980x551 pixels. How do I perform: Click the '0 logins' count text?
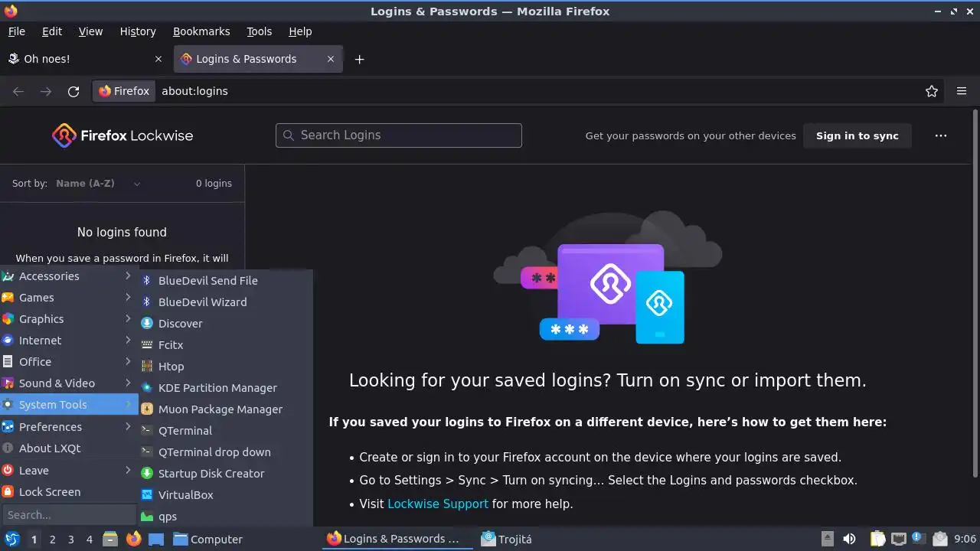click(x=214, y=184)
